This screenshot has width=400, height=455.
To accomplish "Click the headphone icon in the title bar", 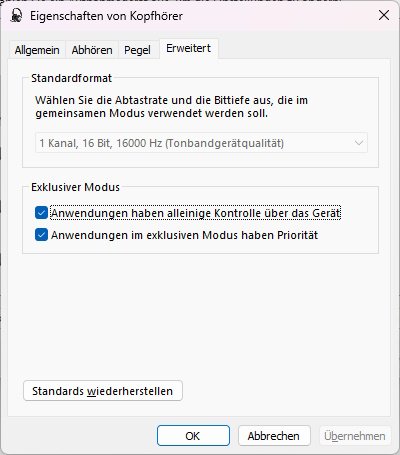I will click(16, 16).
